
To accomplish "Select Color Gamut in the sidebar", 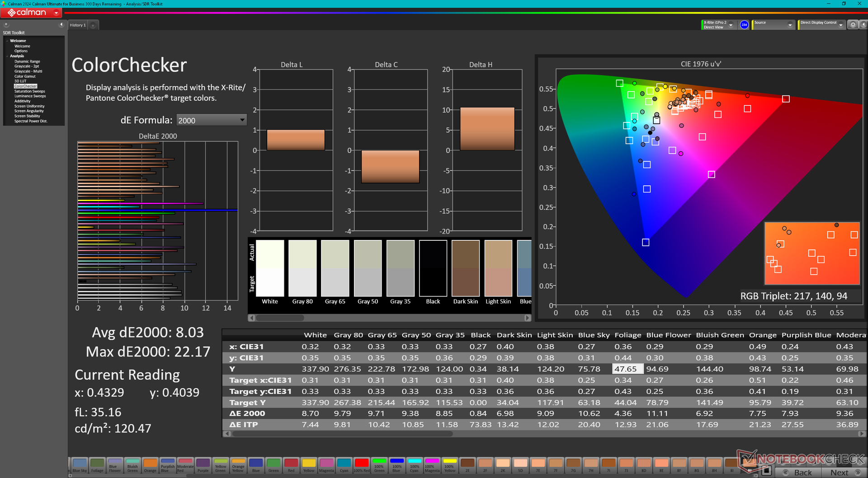I will coord(25,76).
